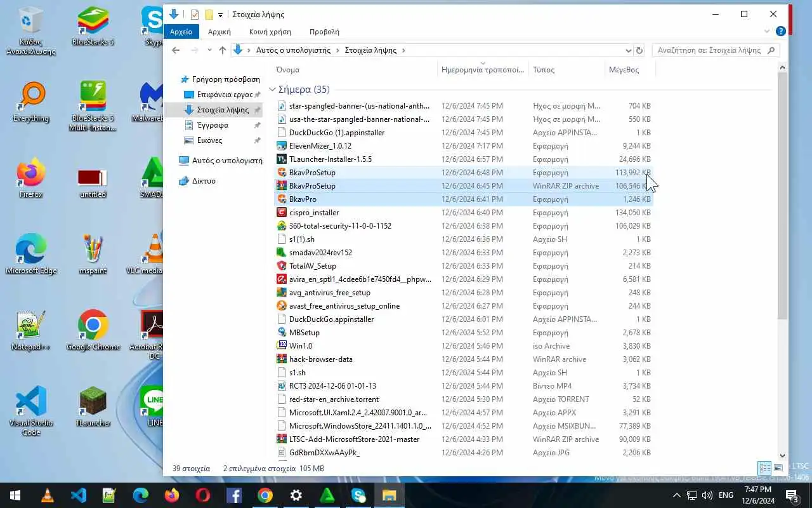Image resolution: width=812 pixels, height=508 pixels.
Task: Open Επιφάνεια εργασίας in the sidebar
Action: (218, 95)
